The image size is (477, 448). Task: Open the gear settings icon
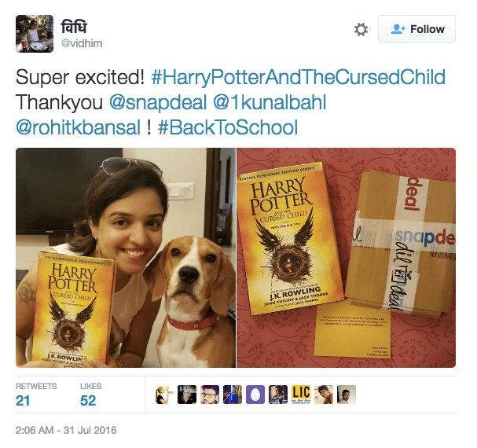coord(361,30)
